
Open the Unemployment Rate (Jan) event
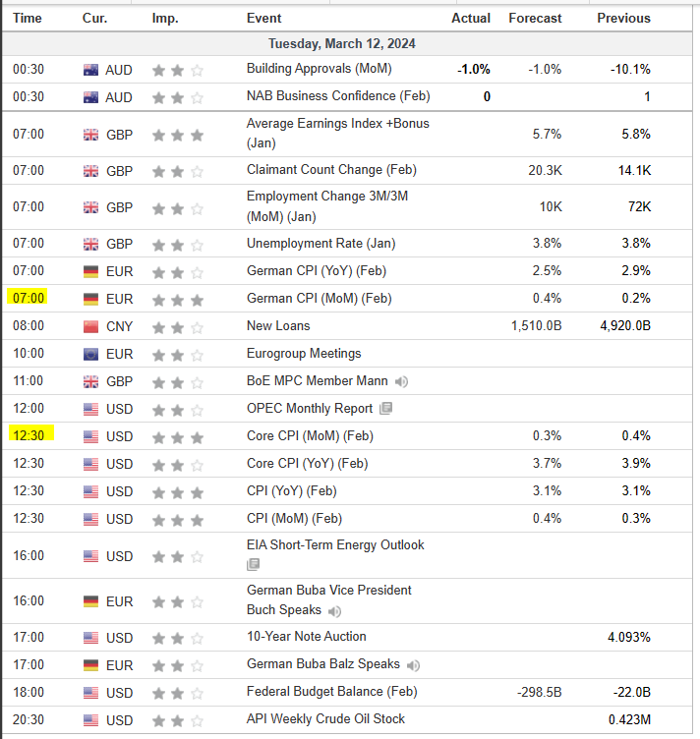[321, 243]
